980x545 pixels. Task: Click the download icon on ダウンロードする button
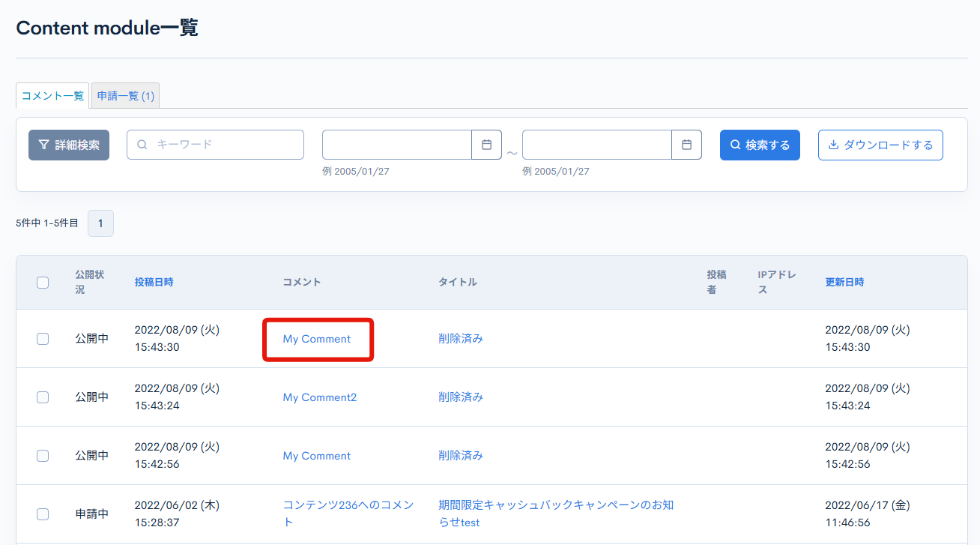pos(835,144)
